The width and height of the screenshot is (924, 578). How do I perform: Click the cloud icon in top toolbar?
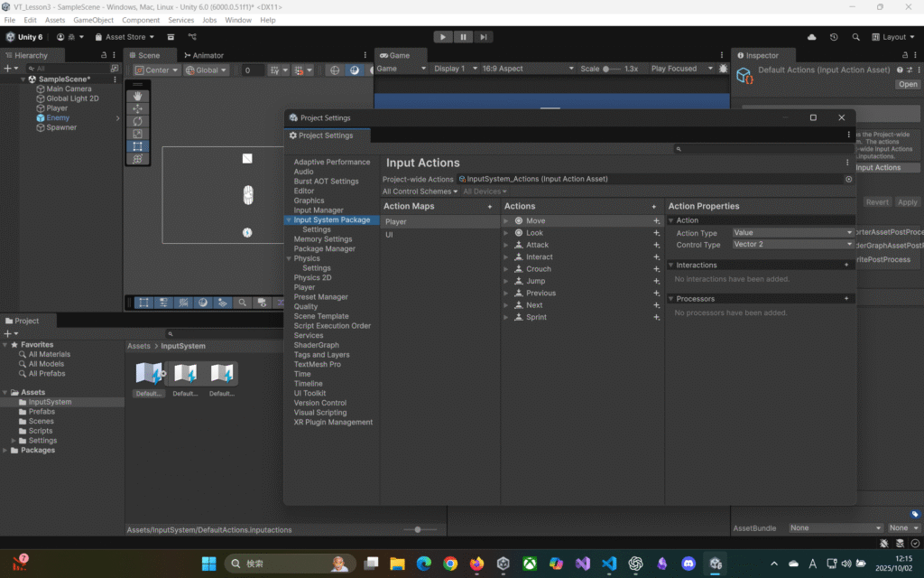pos(812,37)
